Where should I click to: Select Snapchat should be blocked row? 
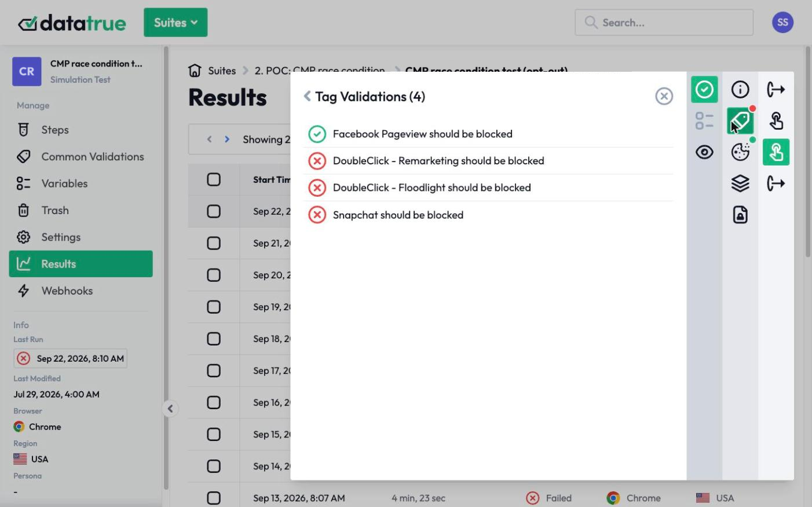(x=488, y=215)
